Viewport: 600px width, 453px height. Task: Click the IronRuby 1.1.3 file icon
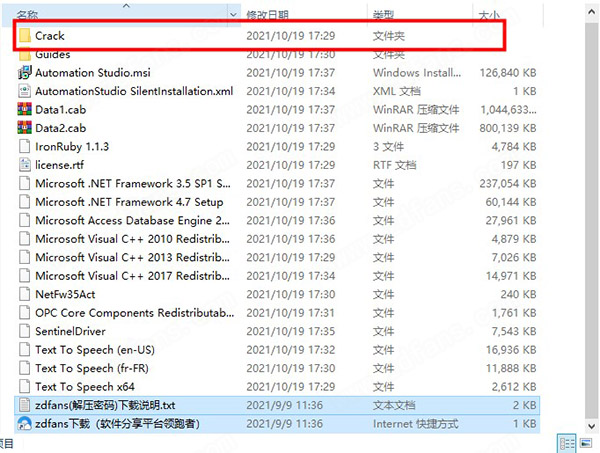[x=25, y=147]
